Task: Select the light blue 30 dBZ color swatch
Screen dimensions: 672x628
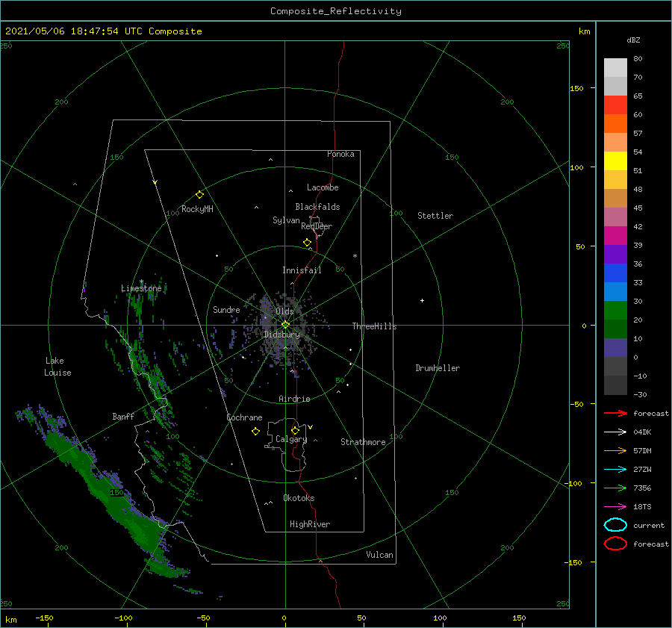Action: (615, 291)
